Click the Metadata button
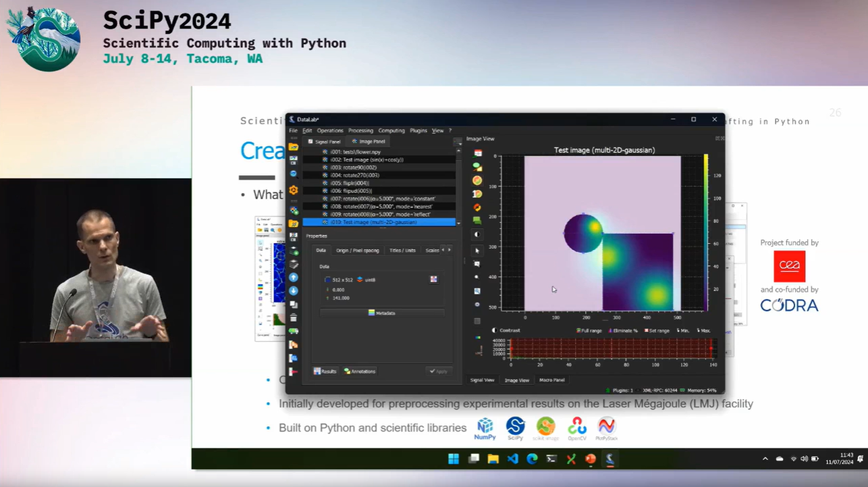This screenshot has height=487, width=868. [x=382, y=313]
